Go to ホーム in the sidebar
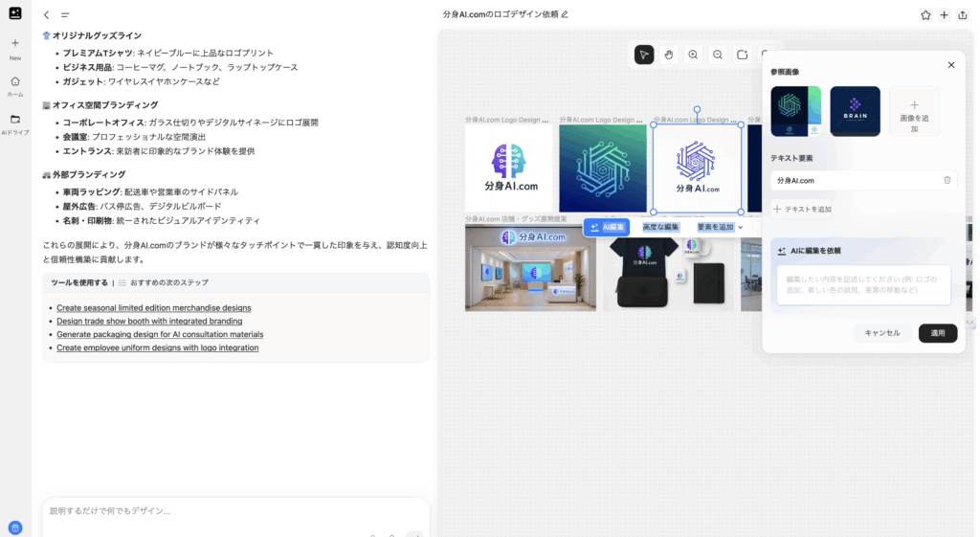Screen dimensions: 980x537 15,86
